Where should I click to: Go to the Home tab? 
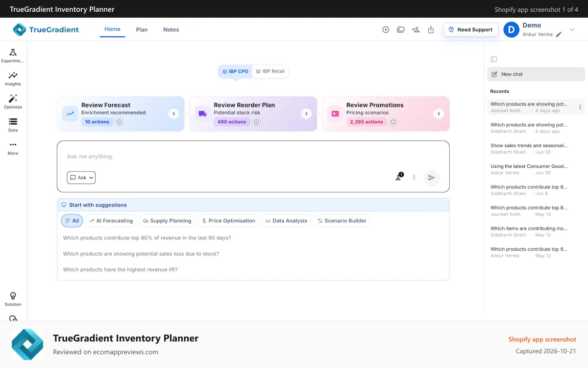point(112,29)
